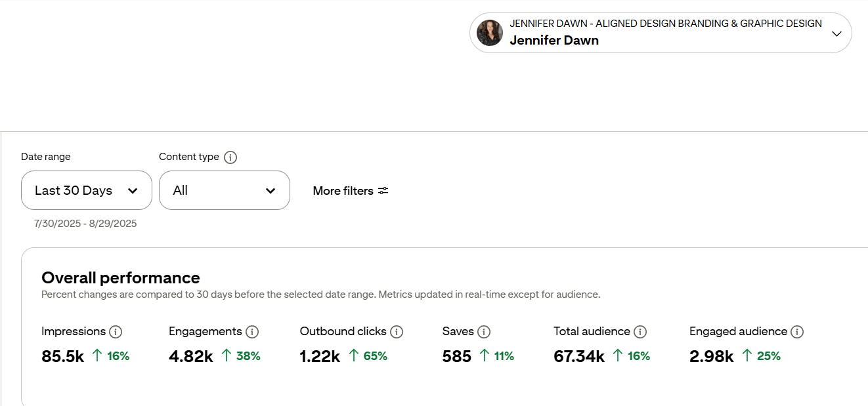Image resolution: width=868 pixels, height=406 pixels.
Task: Click Jennifer Dawn's profile avatar
Action: (x=490, y=33)
